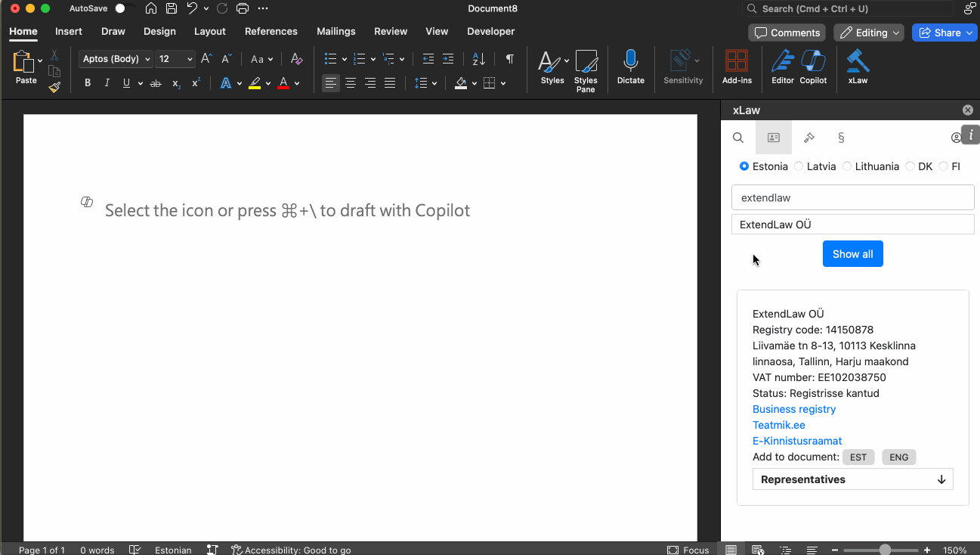980x555 pixels.
Task: Show paragraph marks with pilcrow icon
Action: click(x=510, y=59)
